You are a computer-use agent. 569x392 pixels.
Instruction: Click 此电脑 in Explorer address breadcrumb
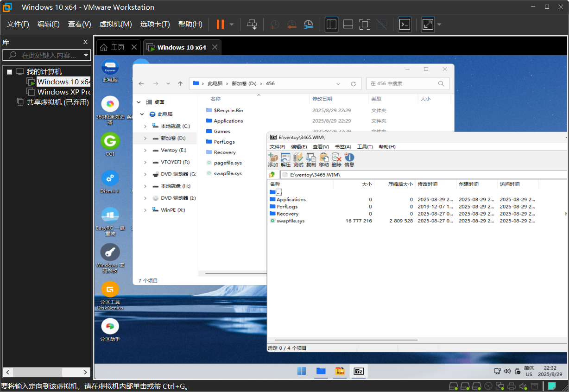[x=214, y=83]
